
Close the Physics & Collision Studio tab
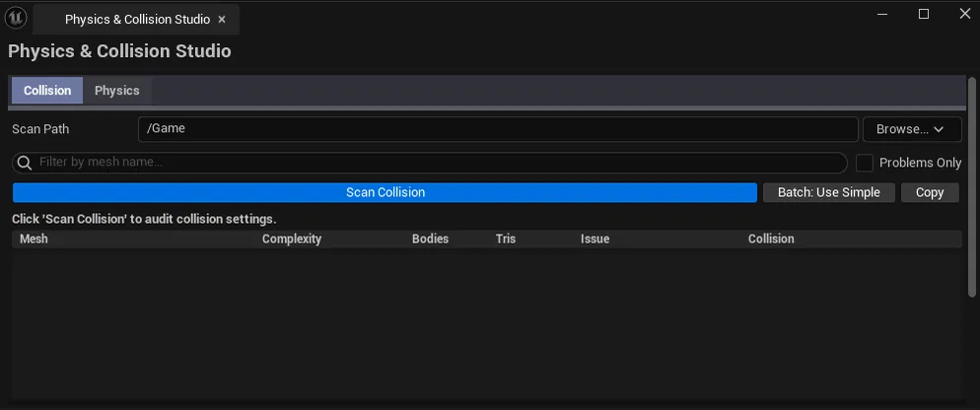221,20
